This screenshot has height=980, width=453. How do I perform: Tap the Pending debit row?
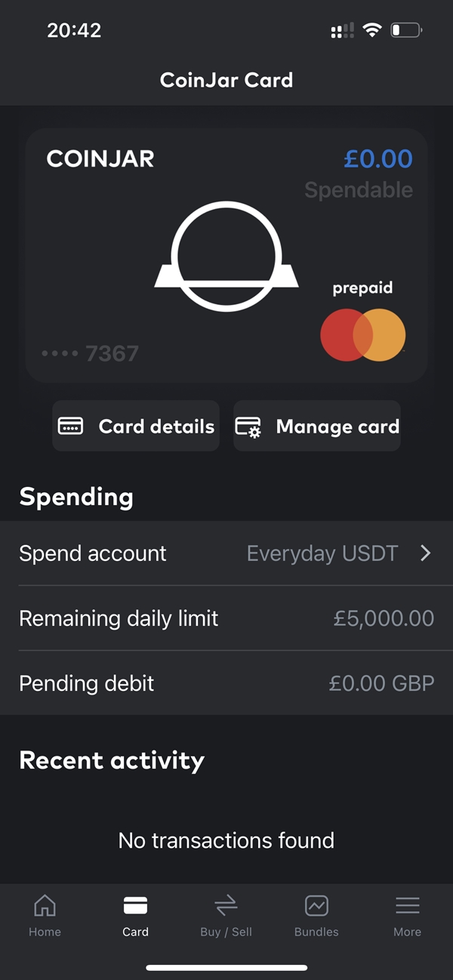click(x=226, y=683)
